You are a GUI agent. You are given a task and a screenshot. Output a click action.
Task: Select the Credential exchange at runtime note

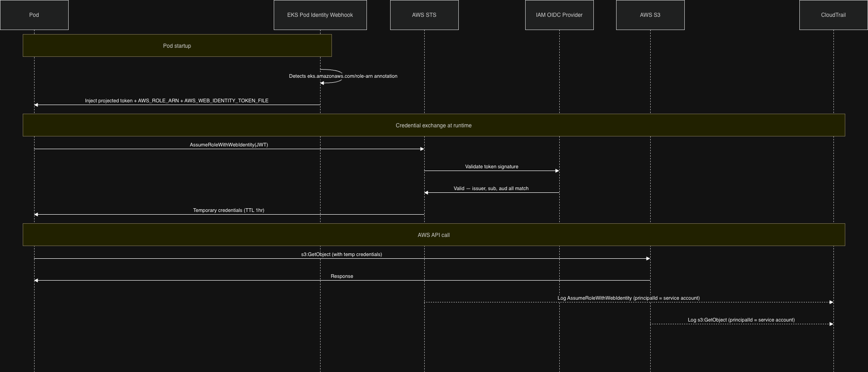434,125
